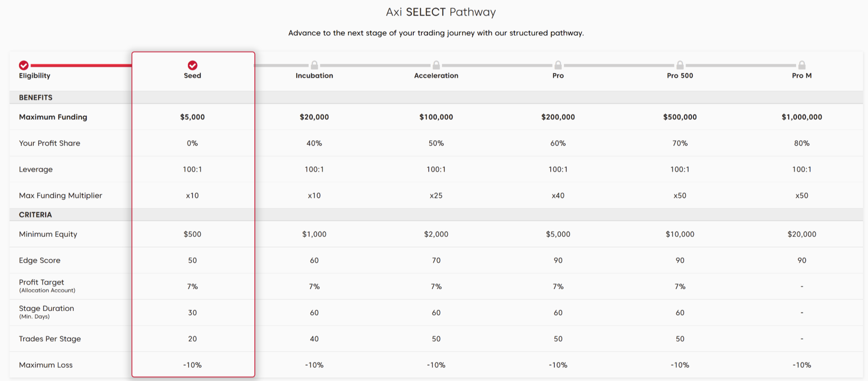Viewport: 868px width, 381px height.
Task: Click the Eligibility stage label
Action: click(35, 76)
